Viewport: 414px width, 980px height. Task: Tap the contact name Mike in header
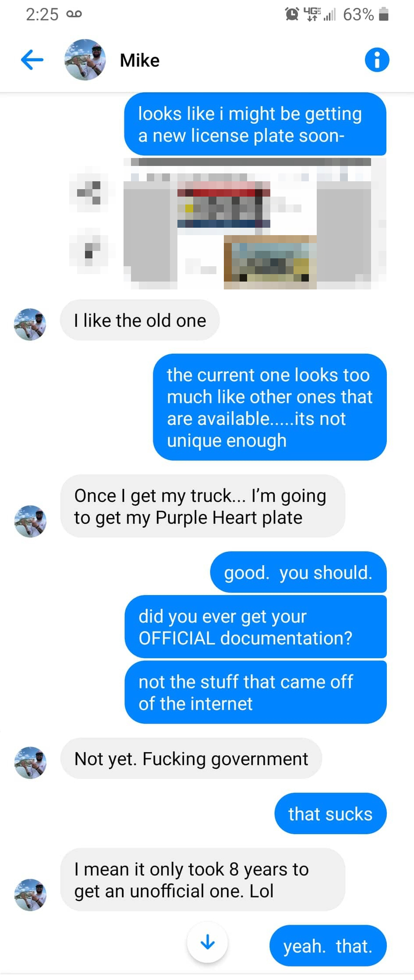(140, 60)
